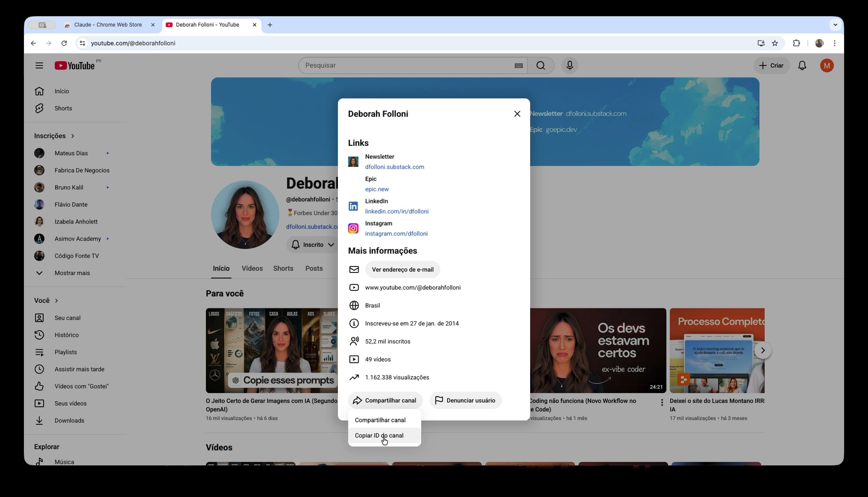Open the Processo Completo video thumbnail

coord(717,351)
